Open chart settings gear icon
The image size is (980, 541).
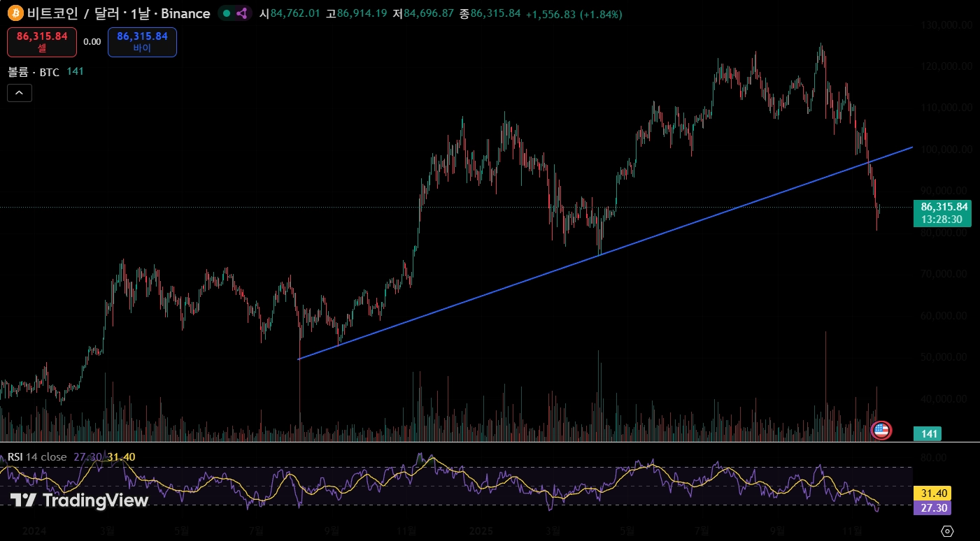947,531
